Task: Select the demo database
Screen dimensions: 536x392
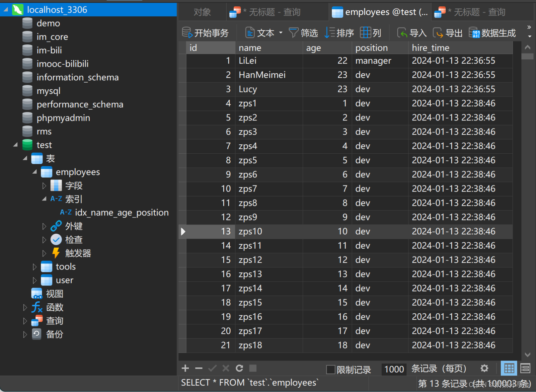Action: 48,23
